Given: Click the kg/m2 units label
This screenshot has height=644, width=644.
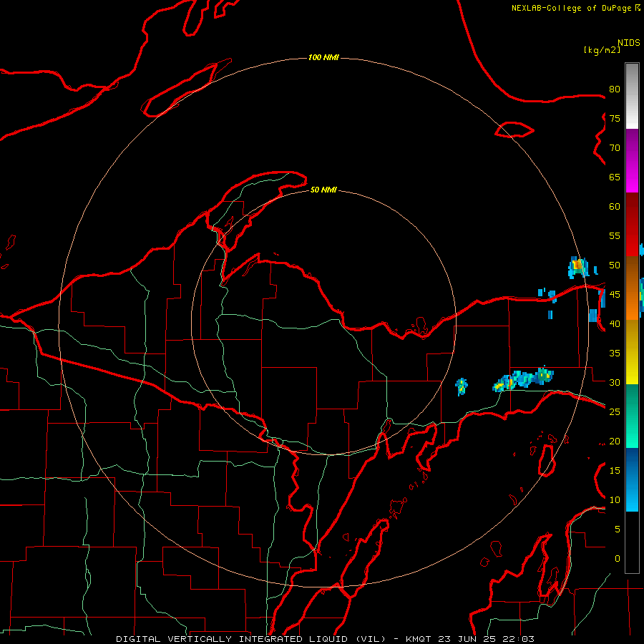Looking at the screenshot, I should [x=602, y=50].
